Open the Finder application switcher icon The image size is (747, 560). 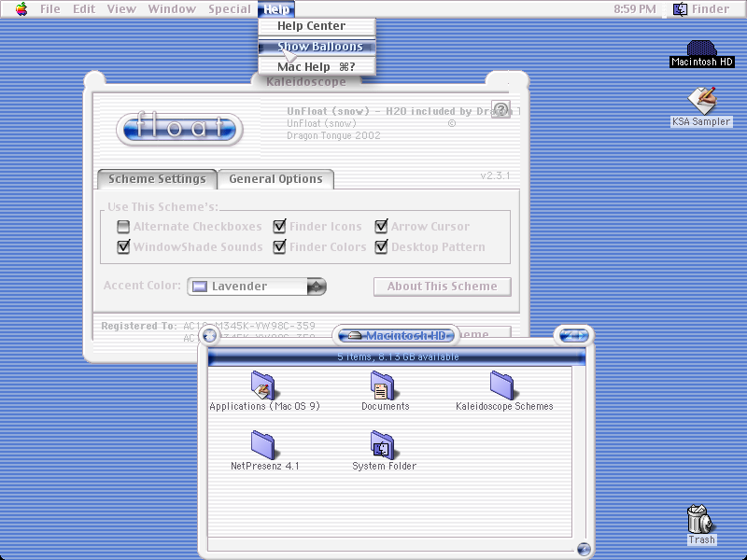tap(680, 9)
